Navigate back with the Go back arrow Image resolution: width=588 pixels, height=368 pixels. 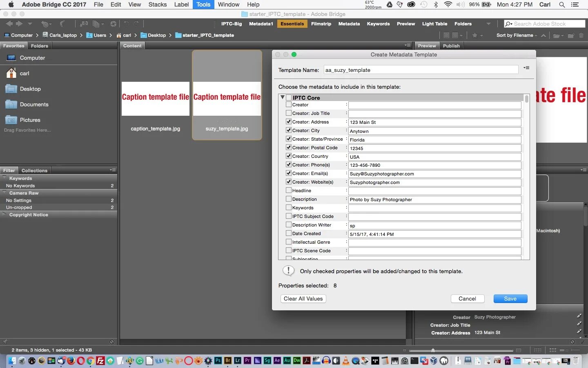point(10,23)
